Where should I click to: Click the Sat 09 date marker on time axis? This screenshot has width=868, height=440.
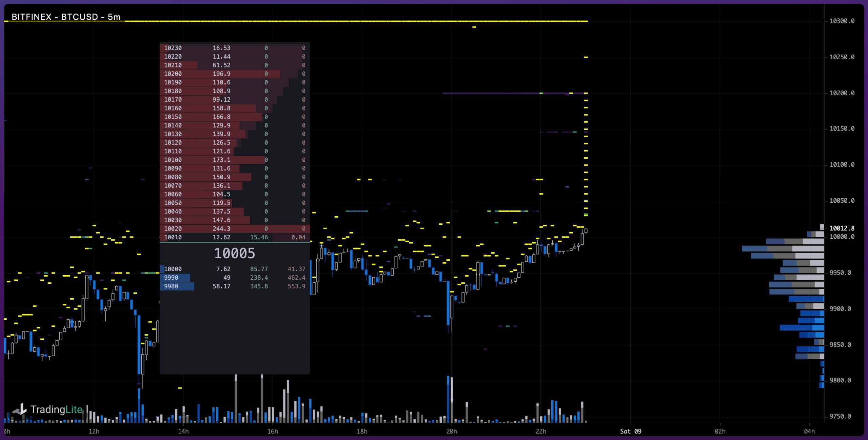coord(630,431)
